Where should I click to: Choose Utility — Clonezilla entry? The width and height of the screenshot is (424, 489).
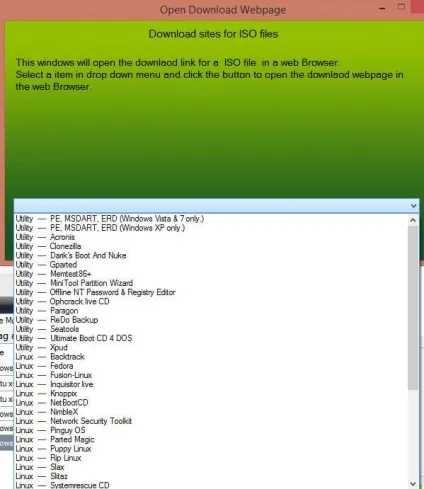pyautogui.click(x=211, y=246)
